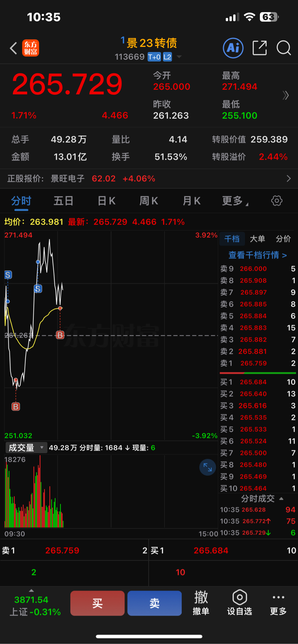Image resolution: width=298 pixels, height=644 pixels.
Task: Tap the 转股溢价 2.44% value
Action: click(x=273, y=157)
